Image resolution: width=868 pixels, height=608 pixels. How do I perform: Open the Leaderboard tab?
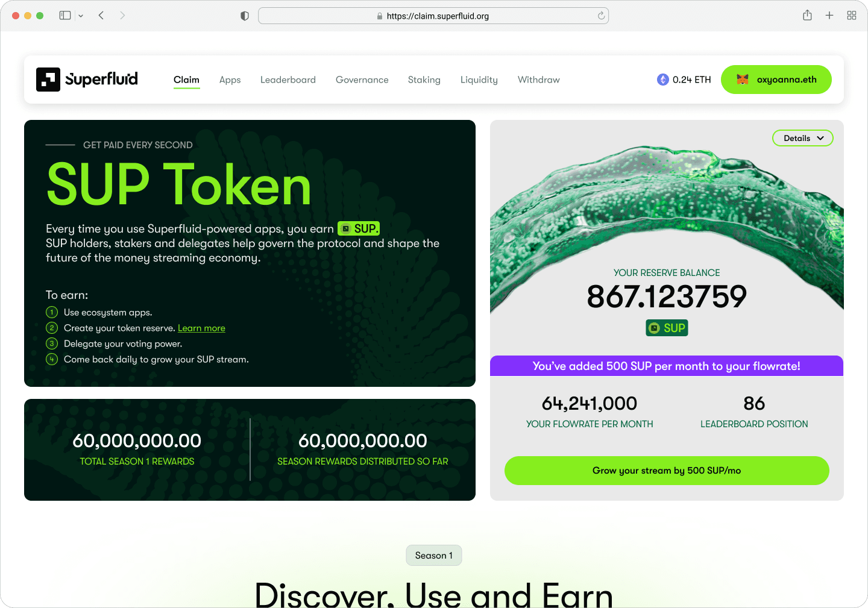click(x=288, y=80)
